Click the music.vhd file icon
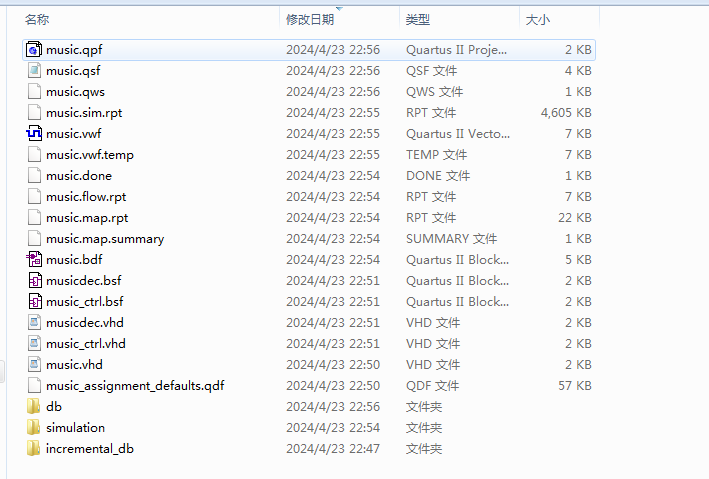Screen dimensions: 709x479 point(34,365)
